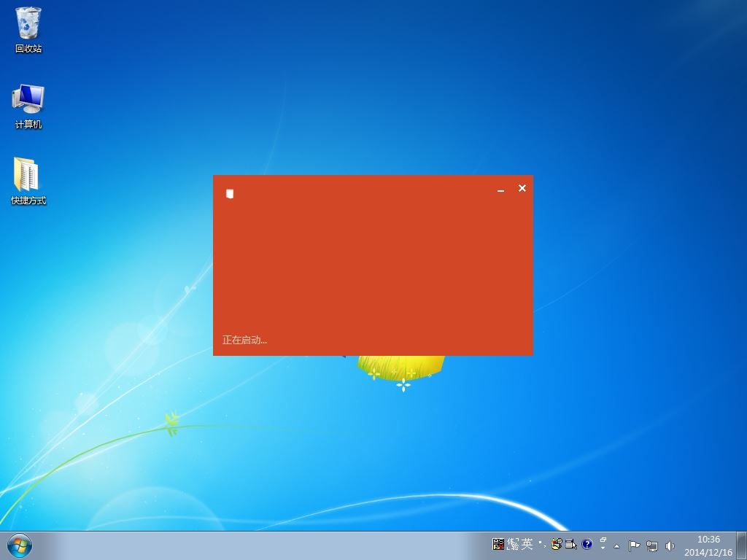Image resolution: width=747 pixels, height=560 pixels.
Task: Toggle full/half-width punctuation icon
Action: [542, 543]
